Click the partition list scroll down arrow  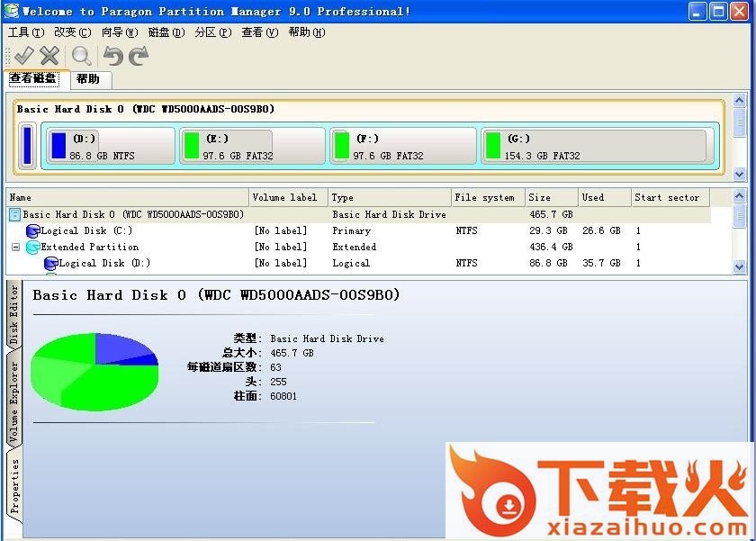click(x=739, y=266)
